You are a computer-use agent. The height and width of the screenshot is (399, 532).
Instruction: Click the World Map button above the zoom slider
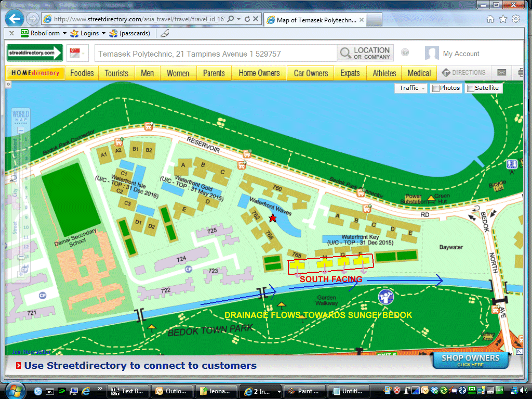click(x=21, y=116)
